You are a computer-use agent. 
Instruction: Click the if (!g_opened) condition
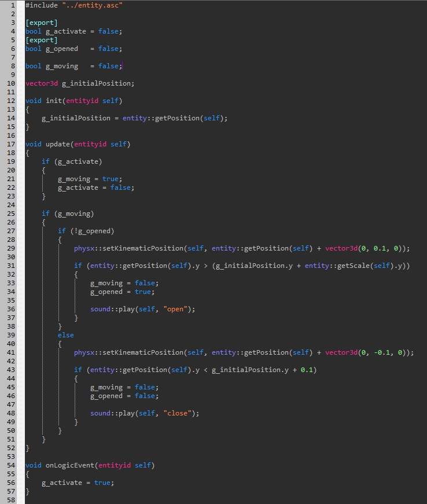[x=86, y=231]
